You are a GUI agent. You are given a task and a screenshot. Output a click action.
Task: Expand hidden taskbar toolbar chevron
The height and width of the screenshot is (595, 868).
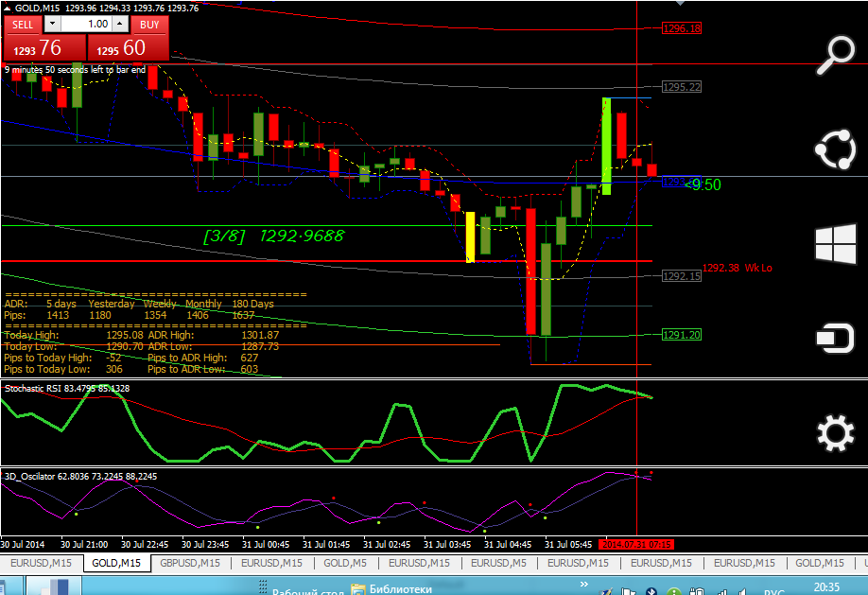[584, 585]
